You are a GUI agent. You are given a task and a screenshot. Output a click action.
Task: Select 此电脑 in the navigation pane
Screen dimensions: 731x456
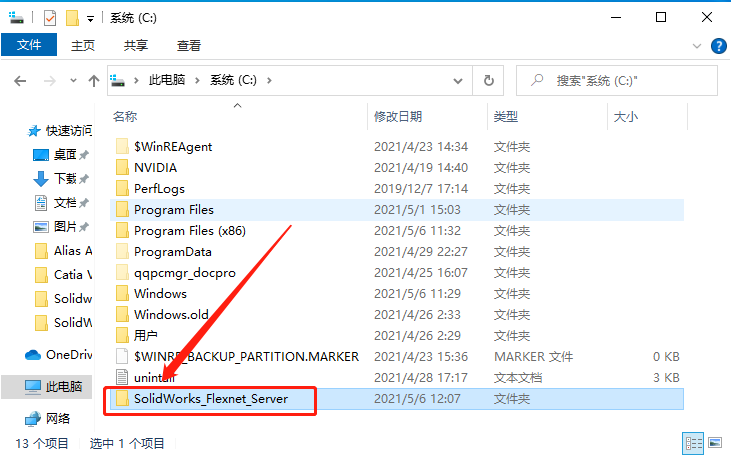(x=47, y=387)
